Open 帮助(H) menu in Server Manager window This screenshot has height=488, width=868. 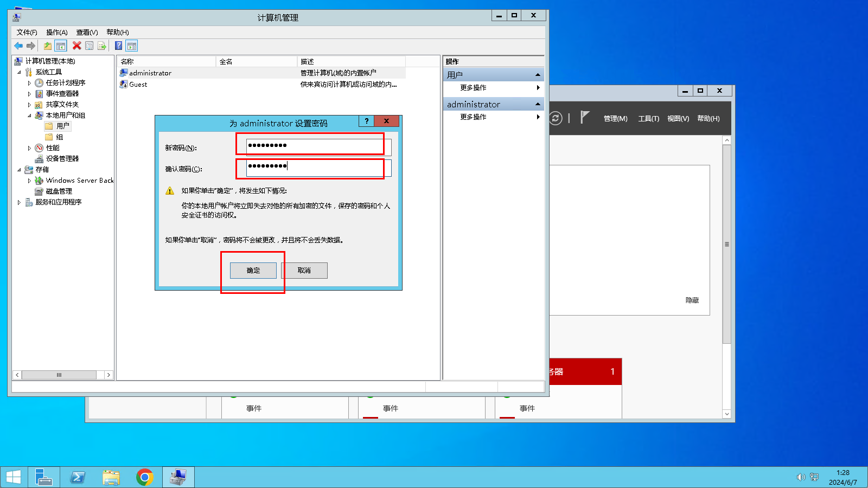709,119
